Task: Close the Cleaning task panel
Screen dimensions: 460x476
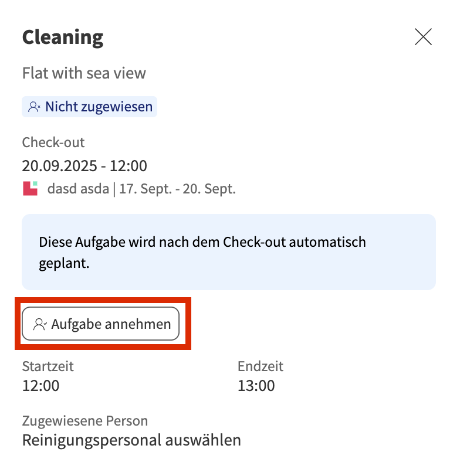Action: (x=423, y=37)
